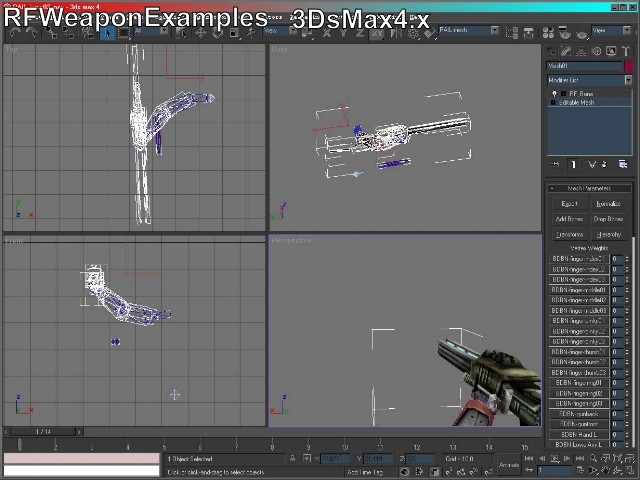The width and height of the screenshot is (640, 480).
Task: Select the Rotate tool in toolbar
Action: (217, 33)
